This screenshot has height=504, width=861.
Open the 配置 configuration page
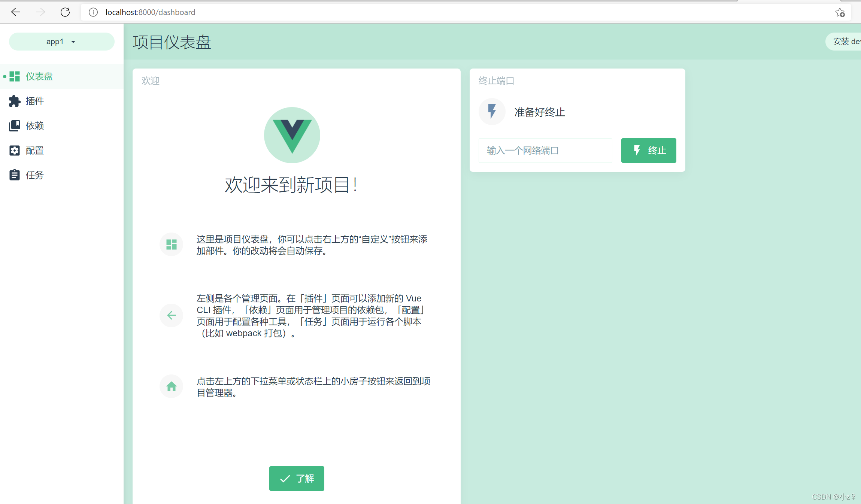15,150
